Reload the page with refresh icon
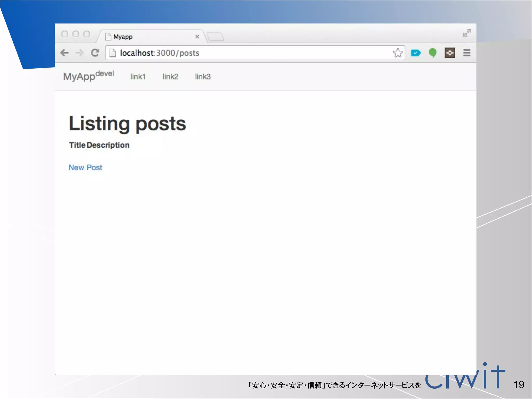This screenshot has width=532, height=399. (x=95, y=53)
